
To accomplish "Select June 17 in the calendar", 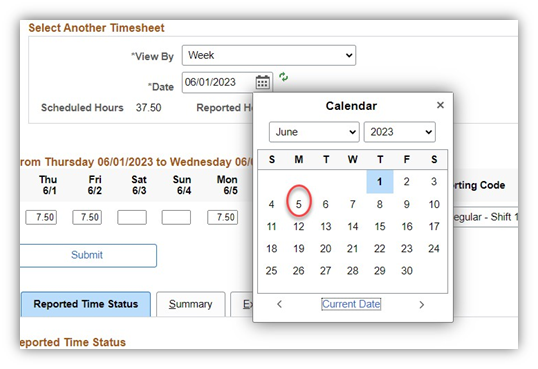I will click(x=434, y=227).
